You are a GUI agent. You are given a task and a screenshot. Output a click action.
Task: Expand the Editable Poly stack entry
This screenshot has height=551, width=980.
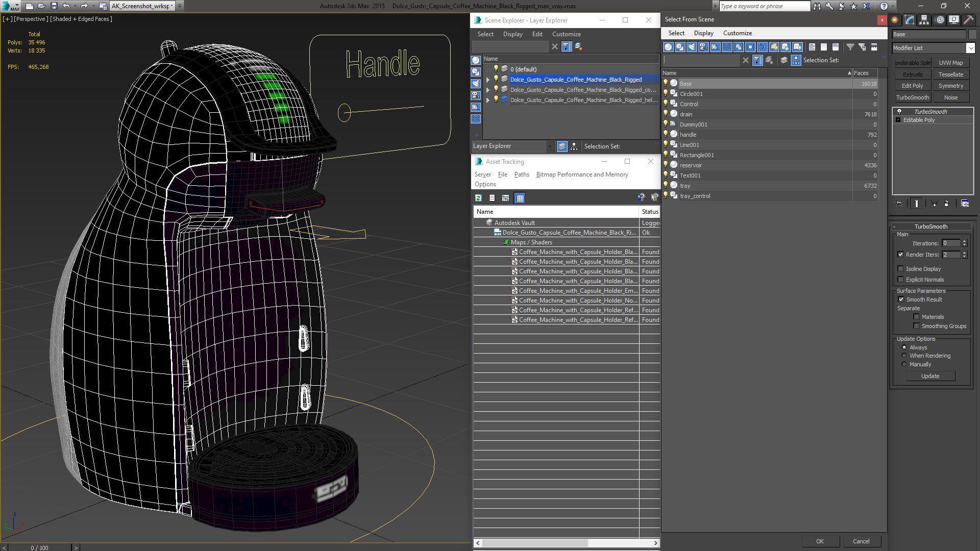[898, 120]
